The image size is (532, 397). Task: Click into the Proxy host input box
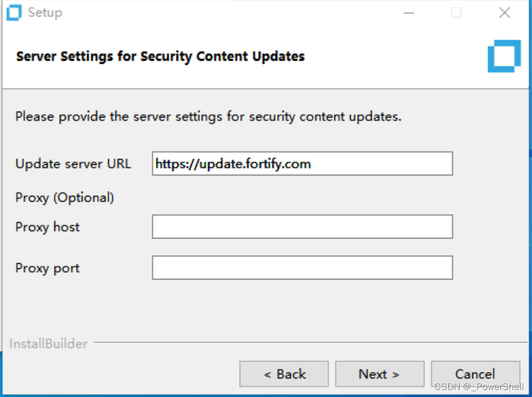coord(302,227)
